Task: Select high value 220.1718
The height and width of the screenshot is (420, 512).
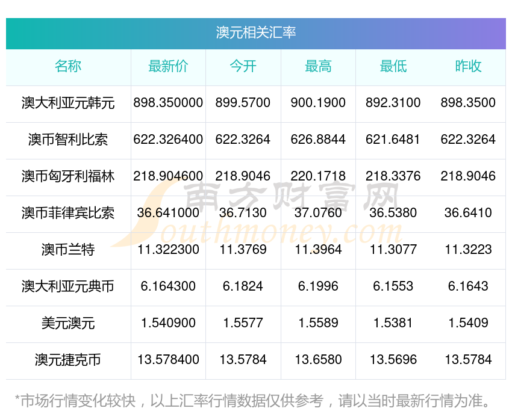Action: (318, 176)
